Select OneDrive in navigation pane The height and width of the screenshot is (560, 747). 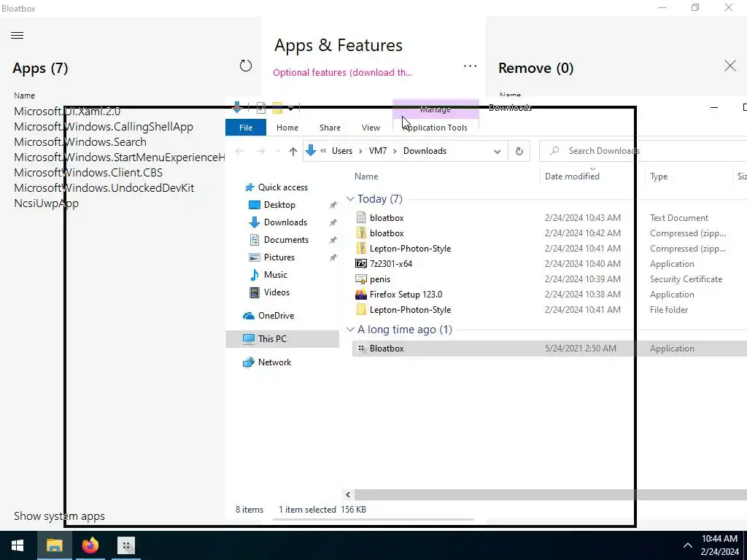tap(276, 316)
